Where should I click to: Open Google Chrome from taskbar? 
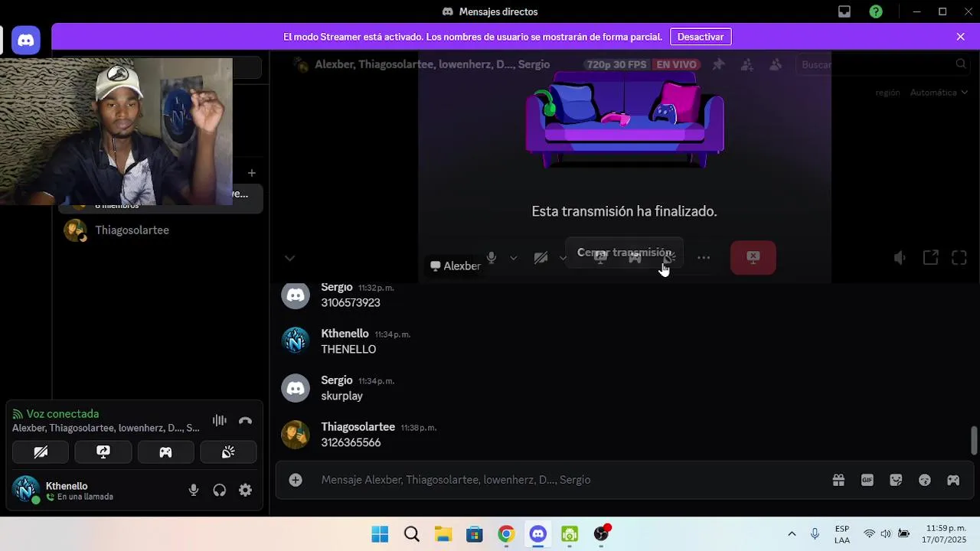(506, 534)
